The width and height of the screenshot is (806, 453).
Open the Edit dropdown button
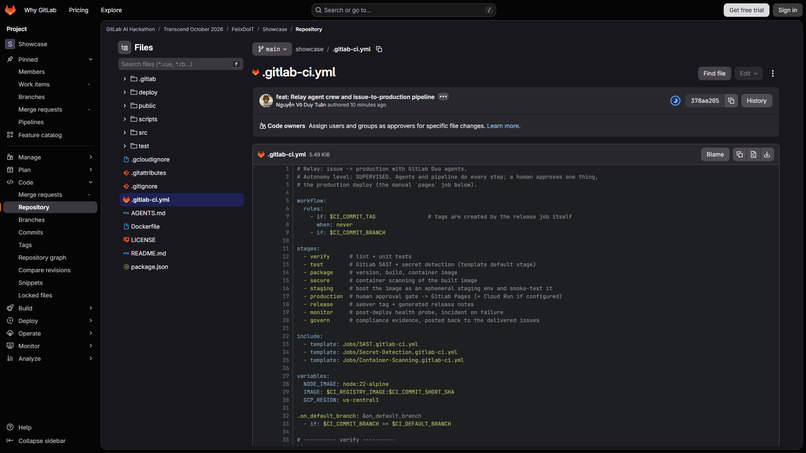coord(748,74)
